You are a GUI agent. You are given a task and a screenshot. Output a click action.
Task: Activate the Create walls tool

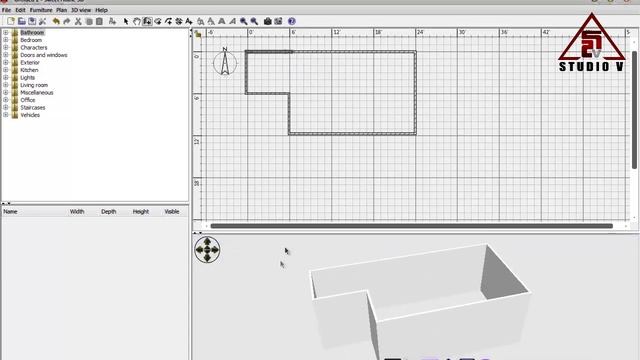147,21
